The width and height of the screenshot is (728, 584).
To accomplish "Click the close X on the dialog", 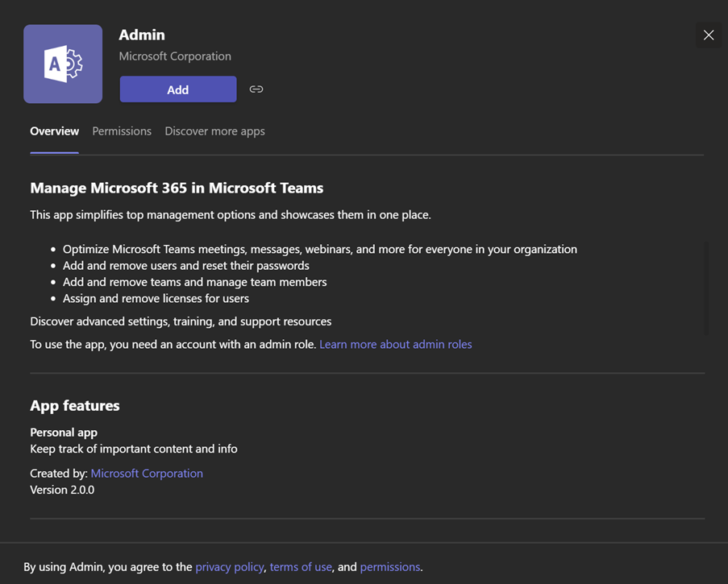I will (x=708, y=35).
